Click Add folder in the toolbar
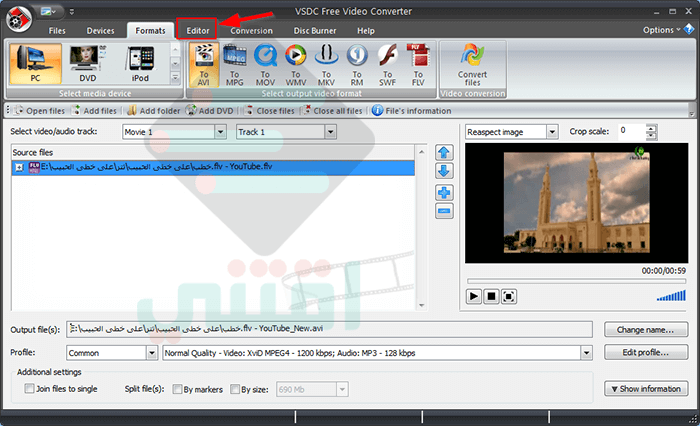Viewport: 700px width, 426px height. click(154, 111)
